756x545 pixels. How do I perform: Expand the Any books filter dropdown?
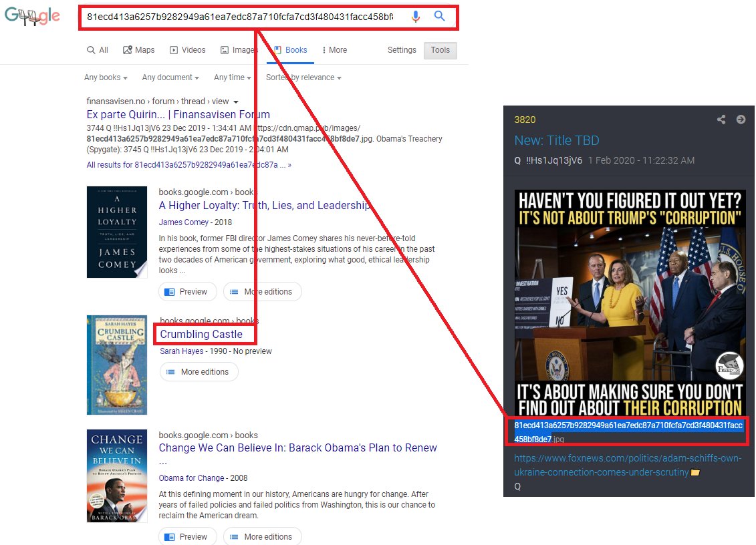pos(106,77)
